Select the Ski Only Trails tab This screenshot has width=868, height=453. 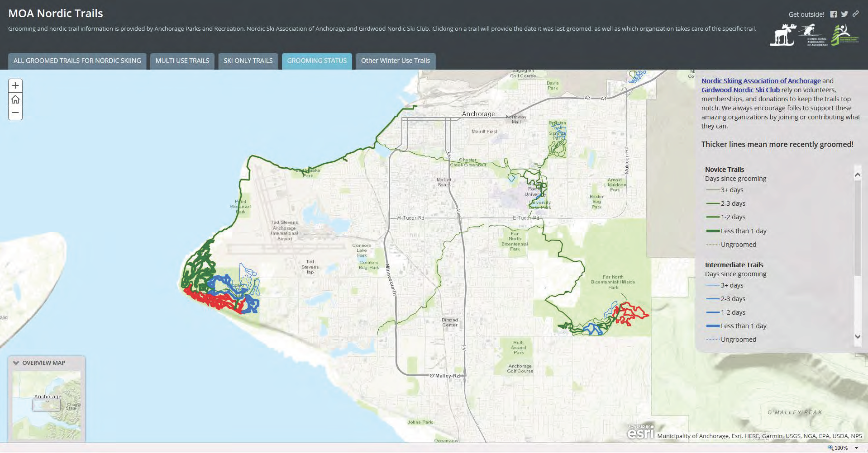[x=248, y=61]
